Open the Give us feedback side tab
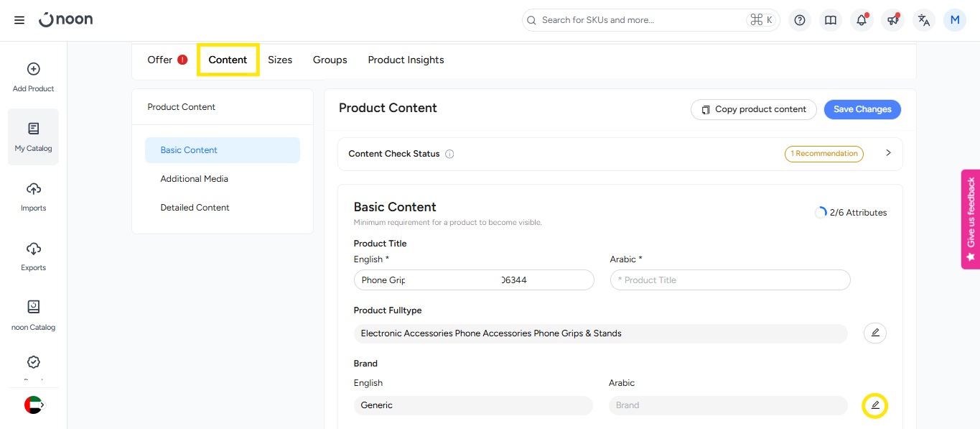 click(x=971, y=219)
